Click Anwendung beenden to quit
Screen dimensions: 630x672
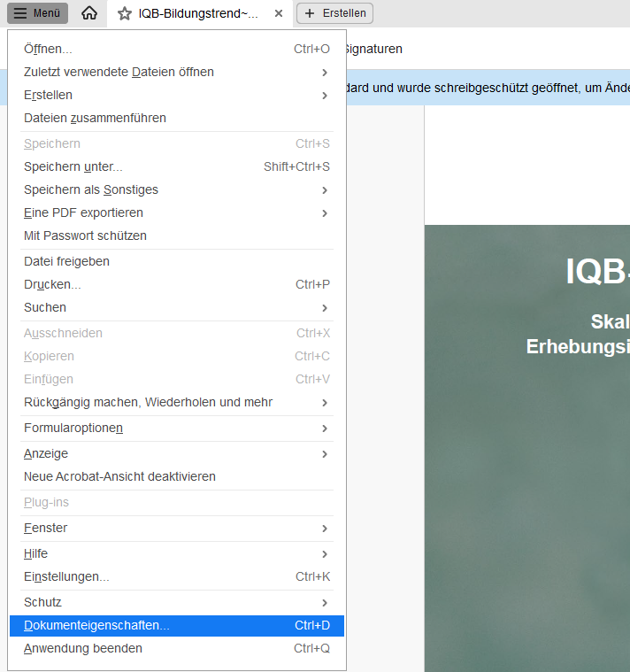click(83, 648)
